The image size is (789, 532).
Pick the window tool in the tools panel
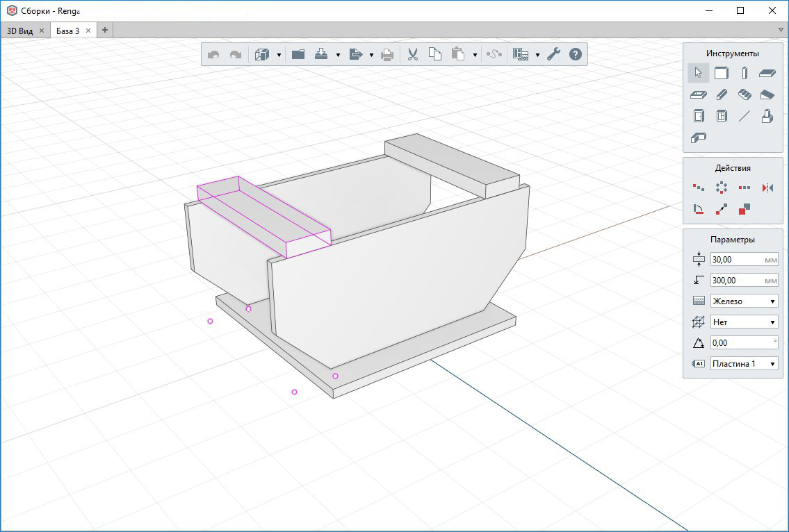[x=722, y=116]
